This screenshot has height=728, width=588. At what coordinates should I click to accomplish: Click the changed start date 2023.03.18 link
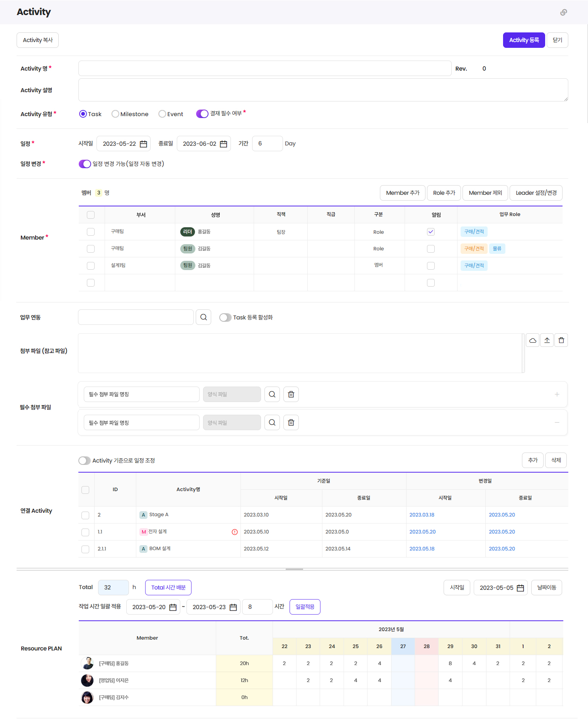pyautogui.click(x=422, y=515)
